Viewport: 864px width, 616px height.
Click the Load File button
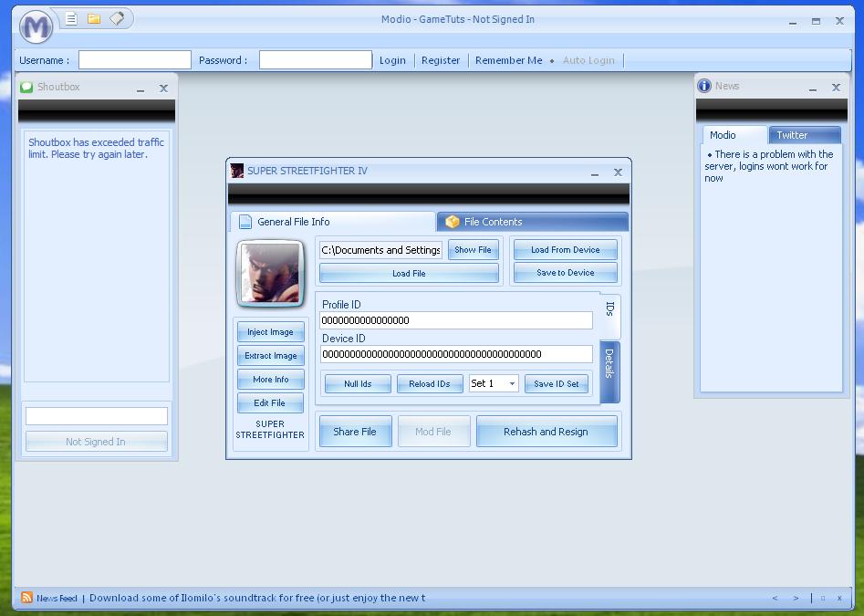[409, 273]
